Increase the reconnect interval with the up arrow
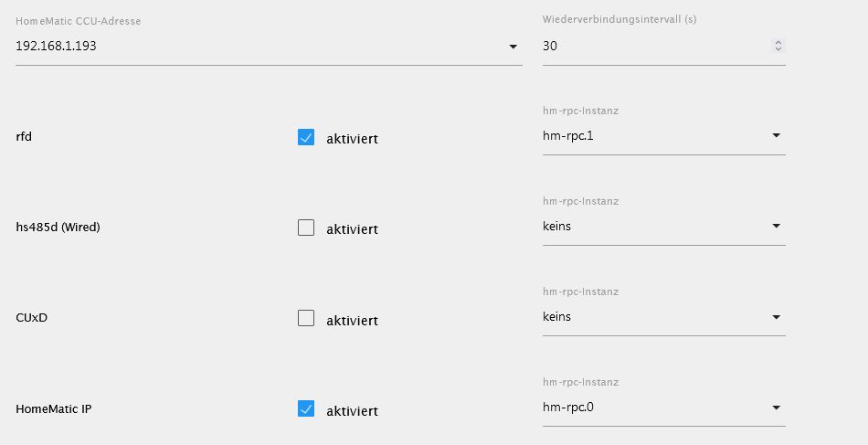Viewport: 868px width, 445px height. (778, 42)
